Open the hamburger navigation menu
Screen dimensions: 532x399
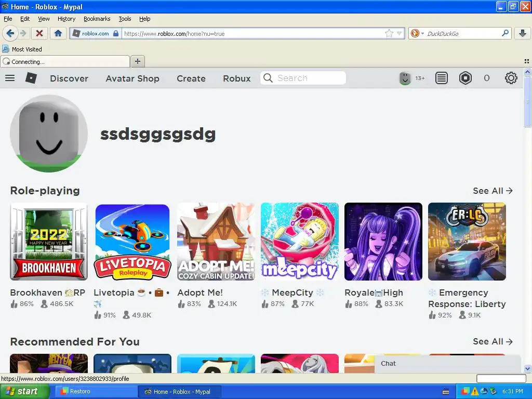click(x=10, y=78)
